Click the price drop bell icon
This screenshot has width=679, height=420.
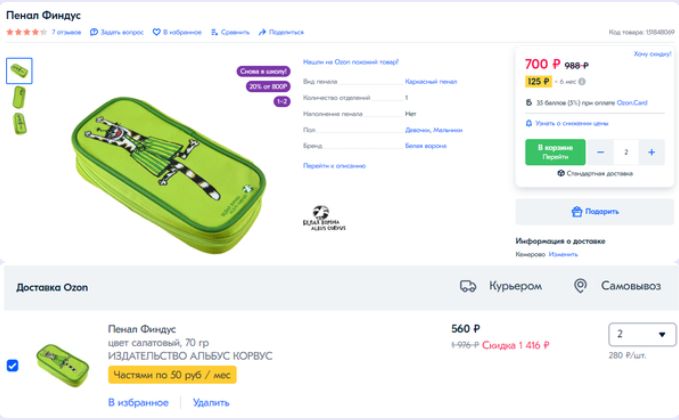tap(528, 123)
